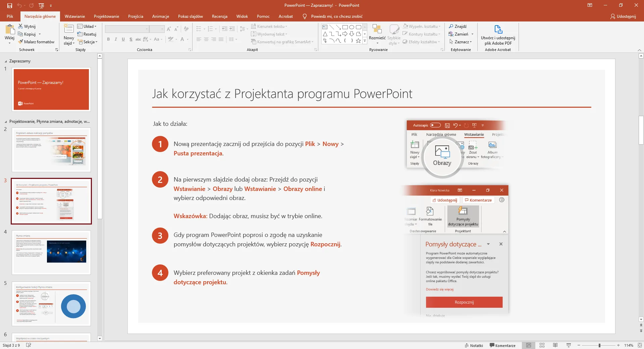Switch to the Recenzja tab

220,16
